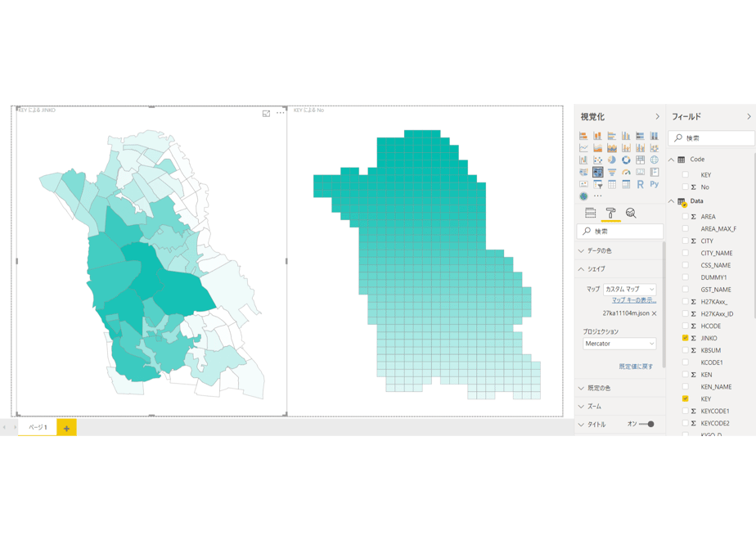Open the Mercator projection dropdown
The image size is (756, 540).
click(x=619, y=344)
